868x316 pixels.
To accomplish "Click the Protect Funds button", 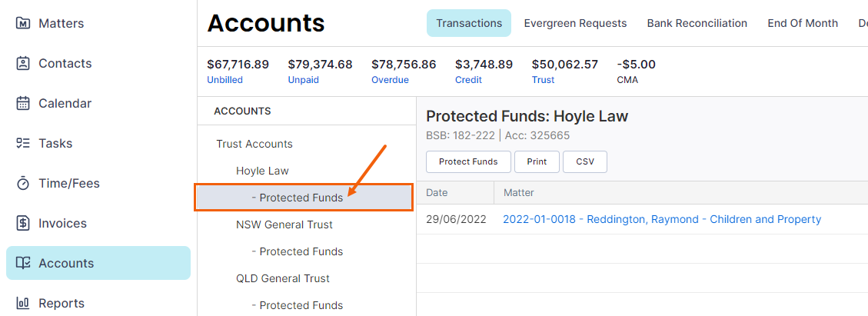I will click(468, 161).
